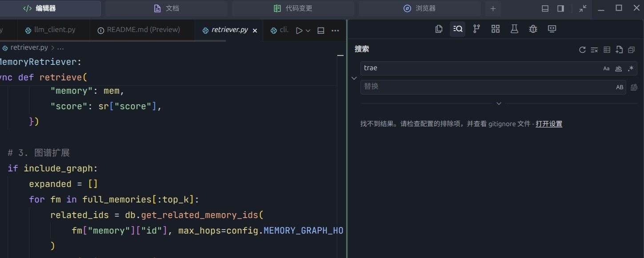644x258 pixels.
Task: Open the run button dropdown arrow
Action: 308,31
